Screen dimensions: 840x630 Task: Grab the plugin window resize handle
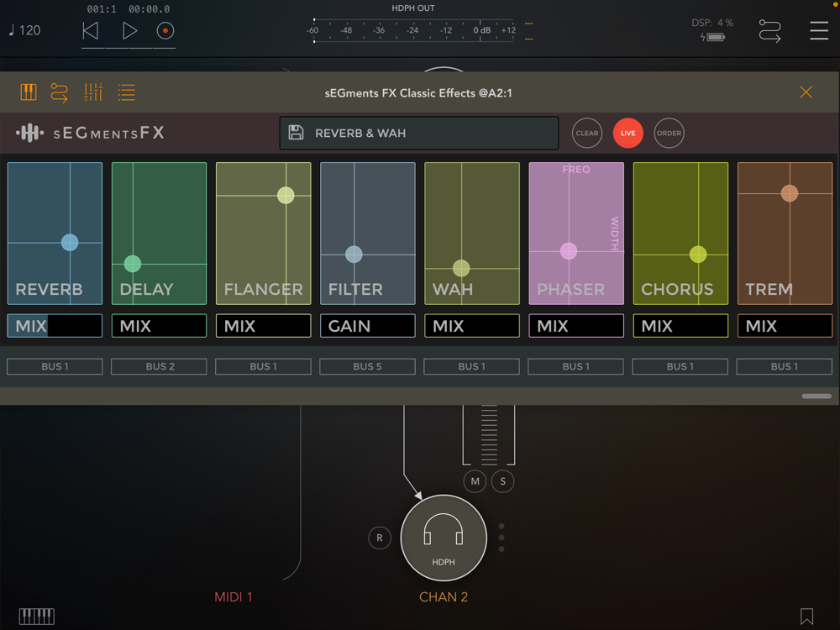click(816, 396)
